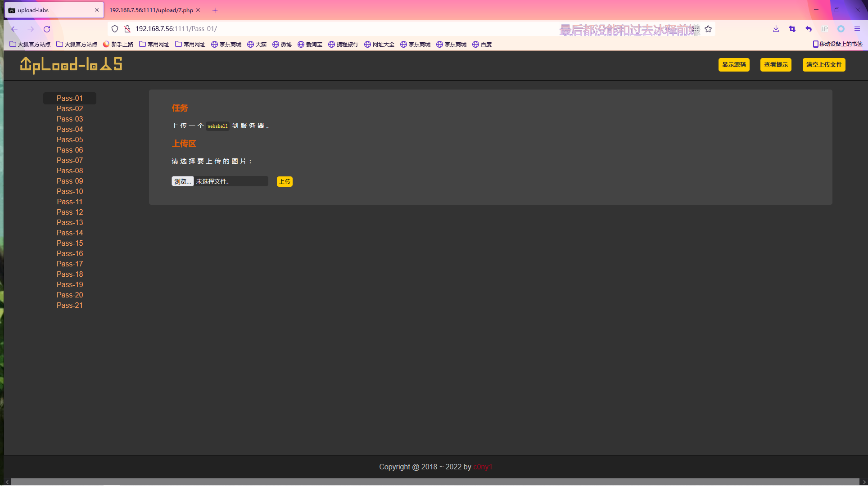Screen dimensions: 868x486
Task: Click the 显示源码 button
Action: point(733,65)
